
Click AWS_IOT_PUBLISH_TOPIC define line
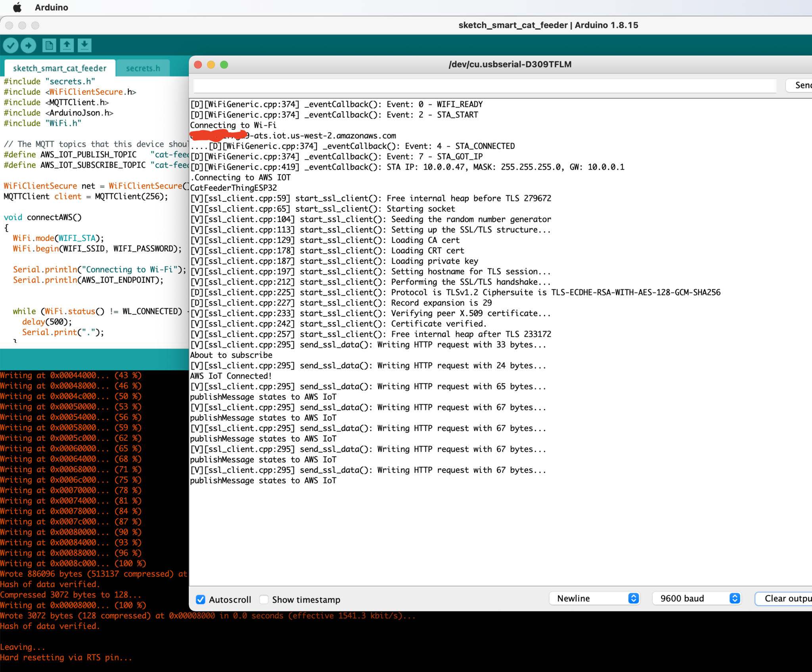pyautogui.click(x=96, y=155)
